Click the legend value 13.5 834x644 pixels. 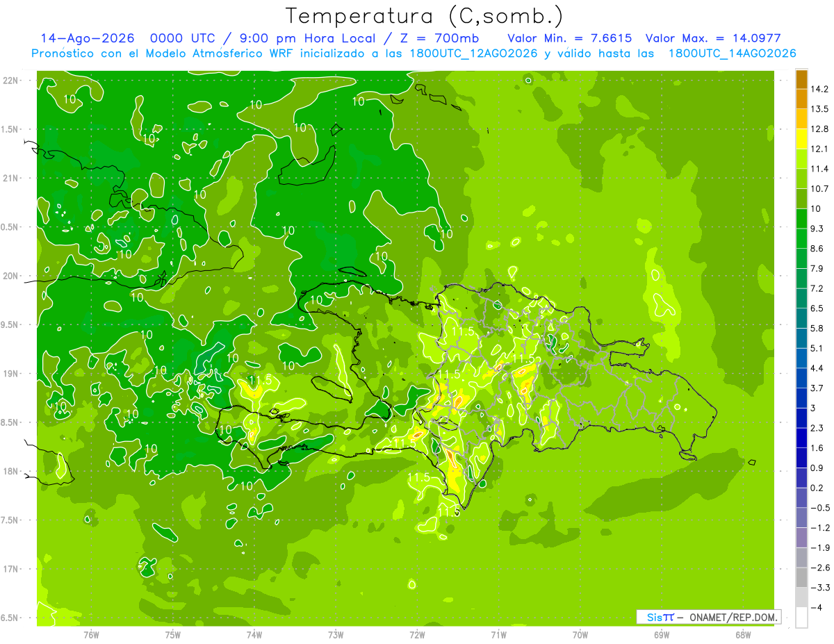coord(819,109)
